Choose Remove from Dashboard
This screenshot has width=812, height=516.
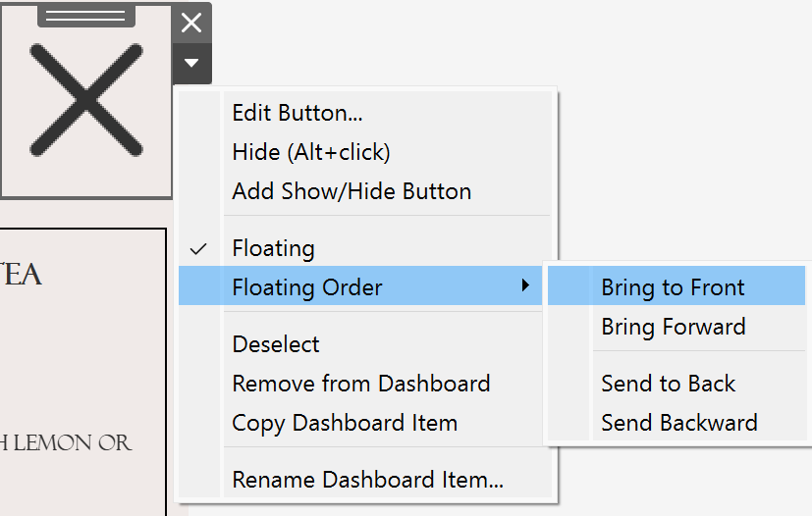pyautogui.click(x=360, y=384)
